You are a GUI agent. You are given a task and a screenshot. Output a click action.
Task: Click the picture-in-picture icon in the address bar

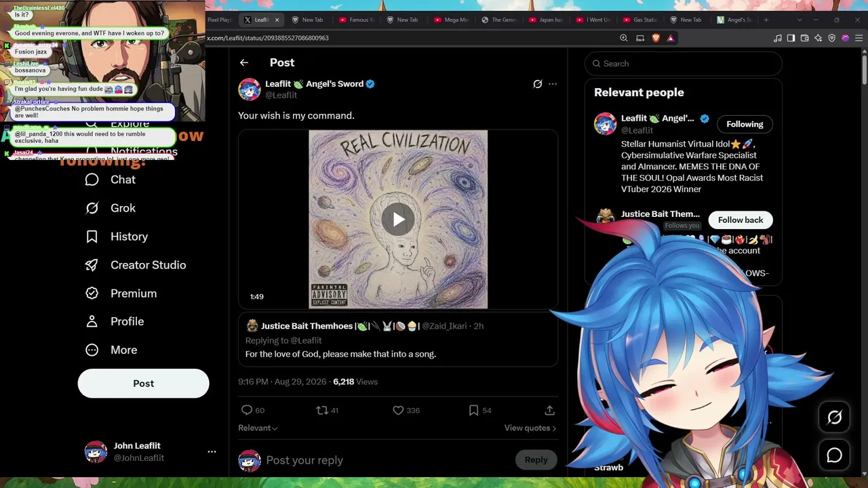click(639, 38)
